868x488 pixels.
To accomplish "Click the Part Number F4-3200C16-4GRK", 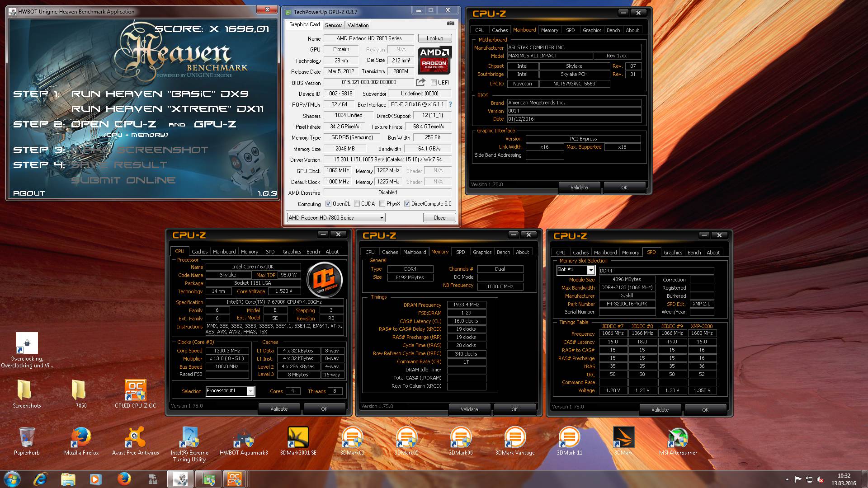I will pos(627,304).
